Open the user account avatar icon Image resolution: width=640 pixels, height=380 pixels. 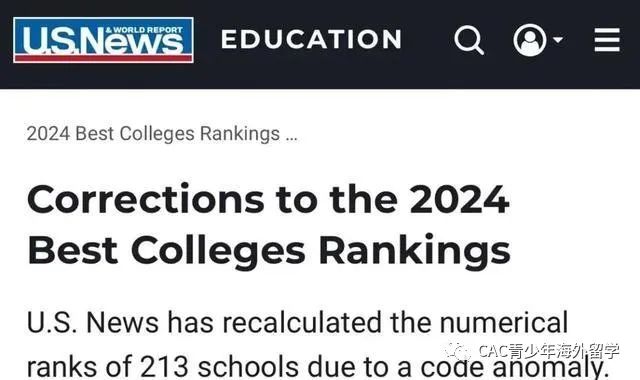tap(530, 40)
